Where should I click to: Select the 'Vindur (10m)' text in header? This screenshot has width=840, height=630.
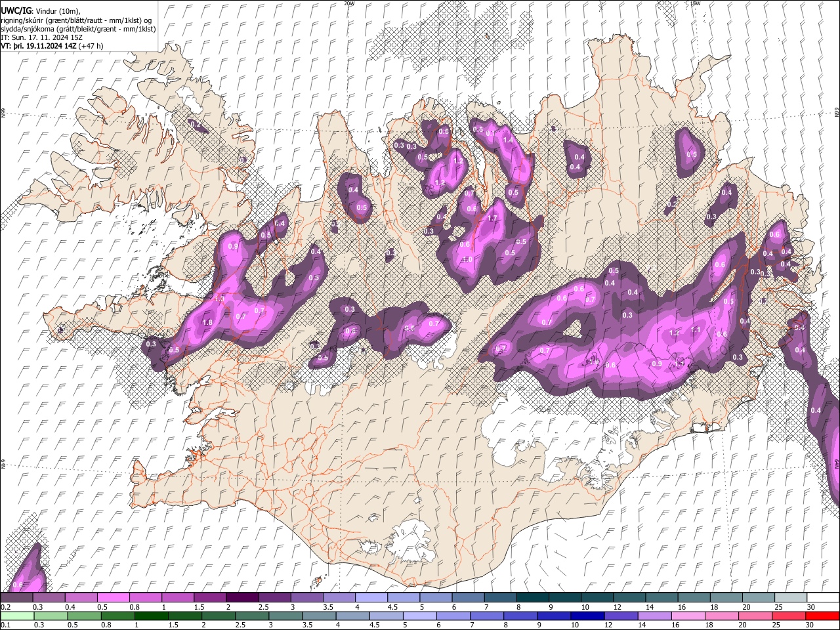click(x=58, y=12)
